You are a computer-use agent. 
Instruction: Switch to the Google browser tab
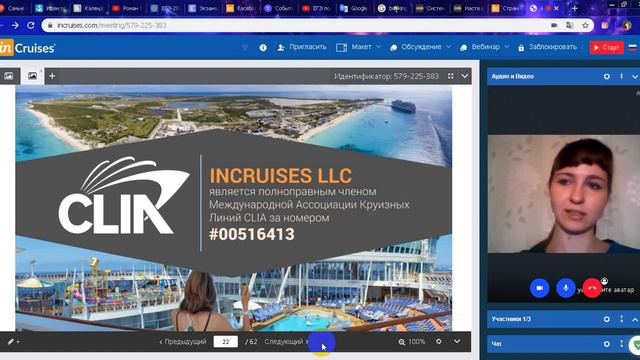(x=354, y=8)
